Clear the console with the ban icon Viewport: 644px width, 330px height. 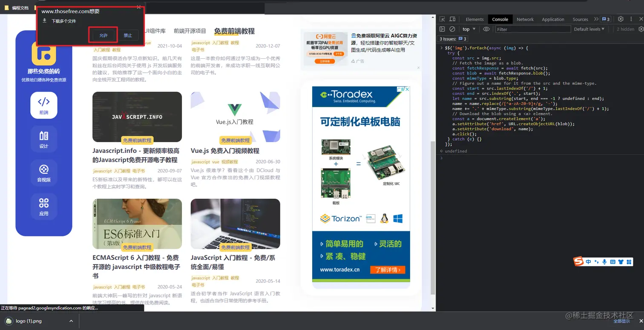tap(452, 29)
